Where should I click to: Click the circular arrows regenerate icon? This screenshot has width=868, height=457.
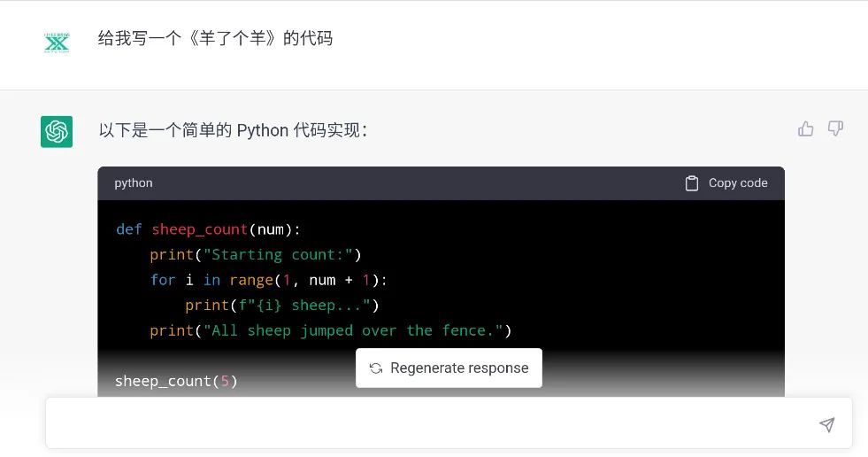point(376,368)
